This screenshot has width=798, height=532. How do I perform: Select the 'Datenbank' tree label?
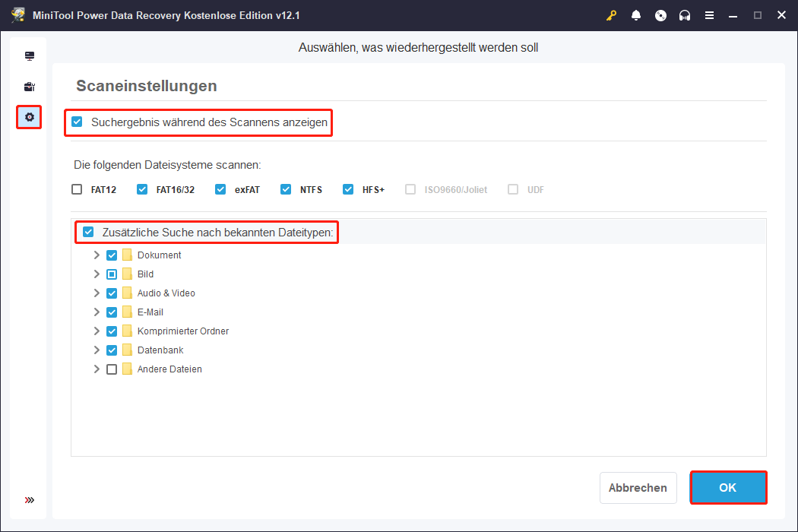pos(160,350)
